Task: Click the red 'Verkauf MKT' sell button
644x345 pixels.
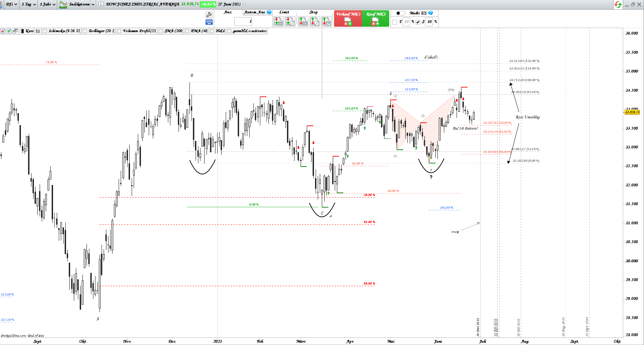Action: (348, 18)
